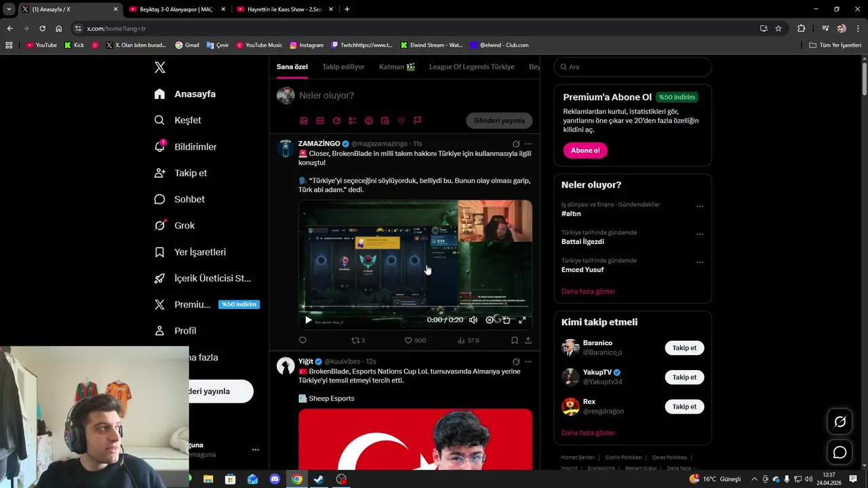The width and height of the screenshot is (868, 488).
Task: Click the Neler oluyor post input
Action: coord(414,96)
